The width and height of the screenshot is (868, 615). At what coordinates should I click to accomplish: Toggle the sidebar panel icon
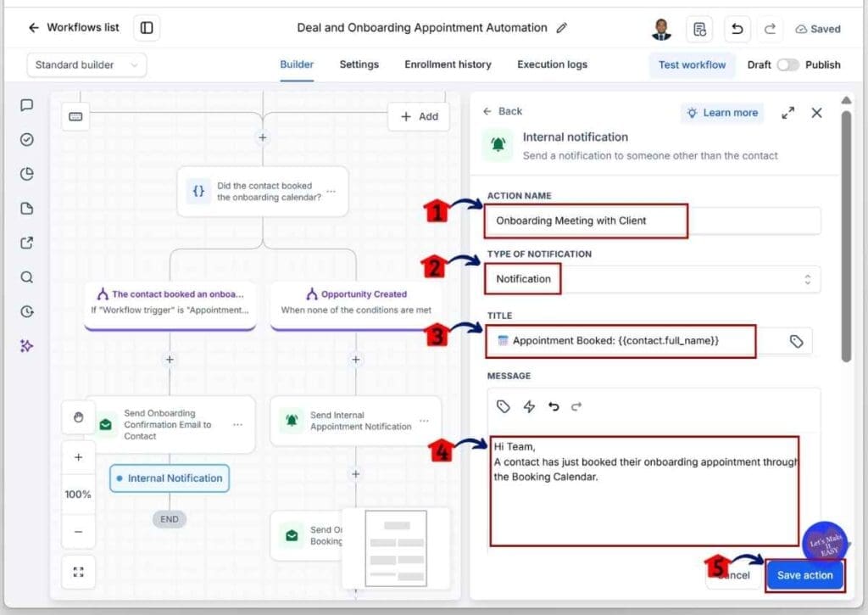point(147,28)
